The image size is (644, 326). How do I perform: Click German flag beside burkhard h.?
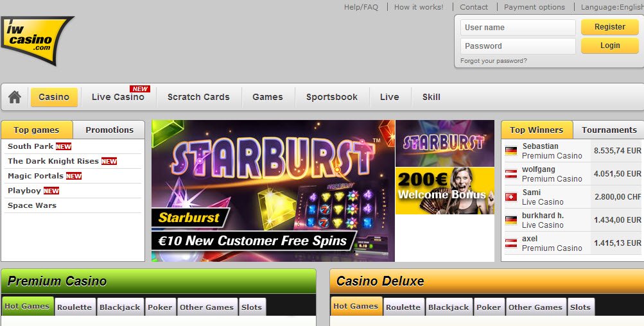tap(511, 220)
